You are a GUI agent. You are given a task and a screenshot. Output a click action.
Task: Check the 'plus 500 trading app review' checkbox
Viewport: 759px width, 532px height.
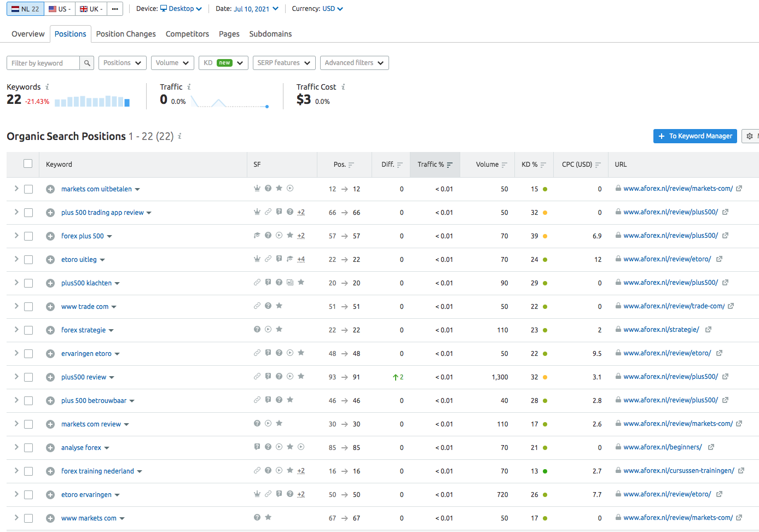(28, 213)
